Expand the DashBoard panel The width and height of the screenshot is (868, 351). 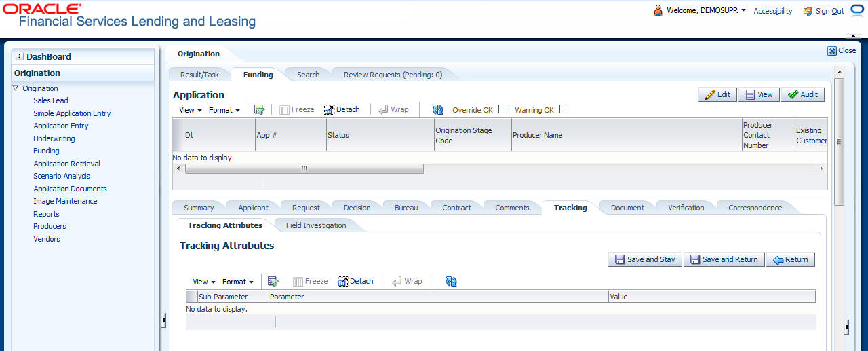click(x=19, y=56)
